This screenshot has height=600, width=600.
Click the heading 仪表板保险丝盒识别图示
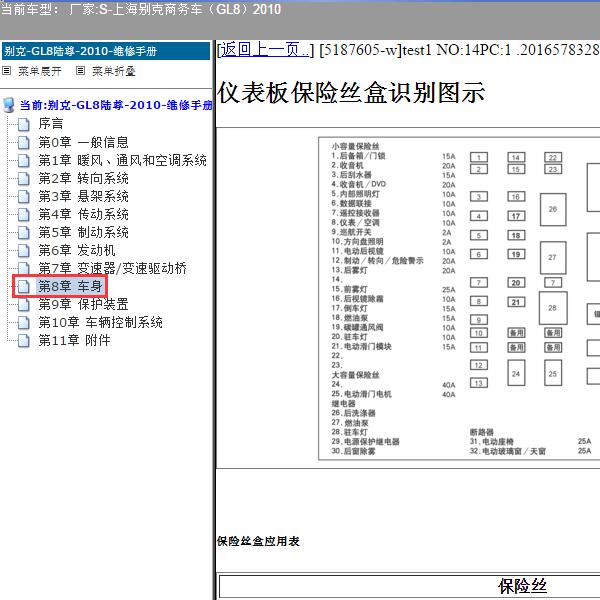[x=351, y=93]
